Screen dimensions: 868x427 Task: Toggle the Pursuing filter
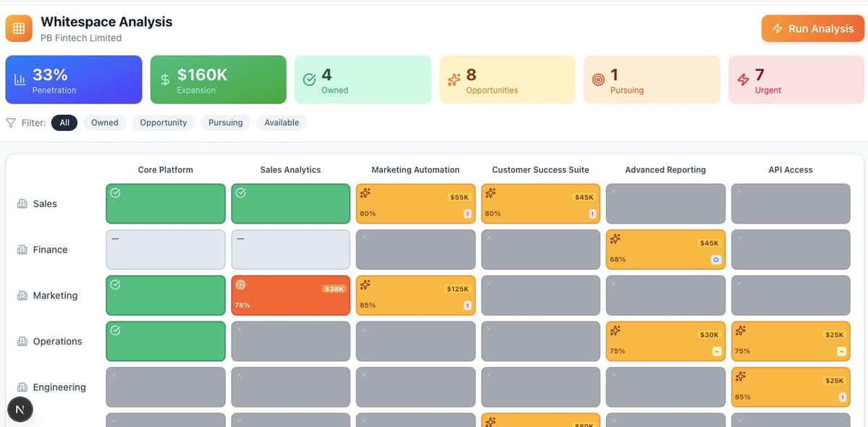point(225,122)
